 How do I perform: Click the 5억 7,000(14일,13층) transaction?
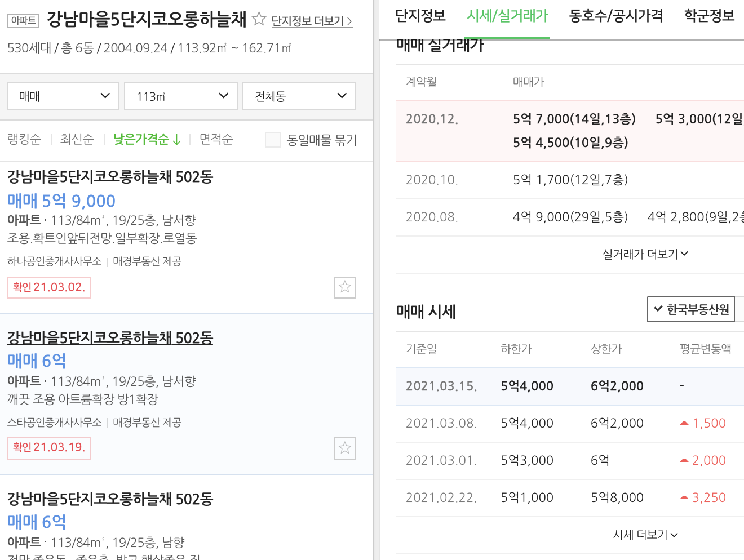pyautogui.click(x=574, y=119)
